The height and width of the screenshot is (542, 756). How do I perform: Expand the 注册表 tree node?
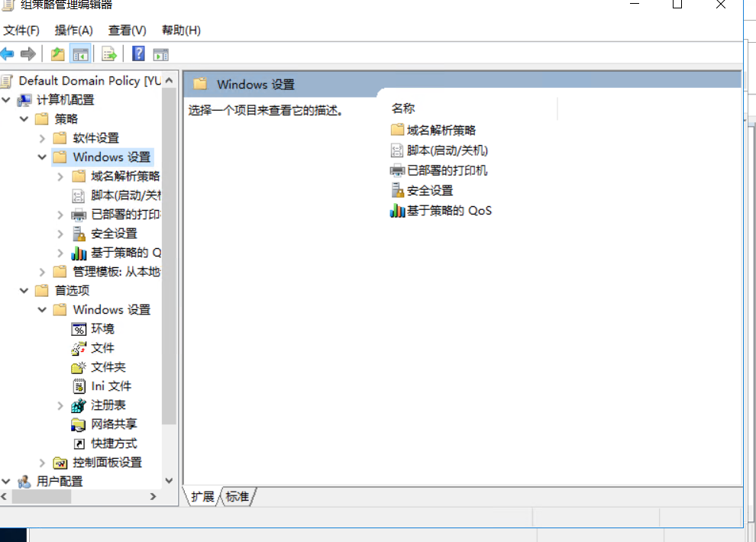coord(60,405)
